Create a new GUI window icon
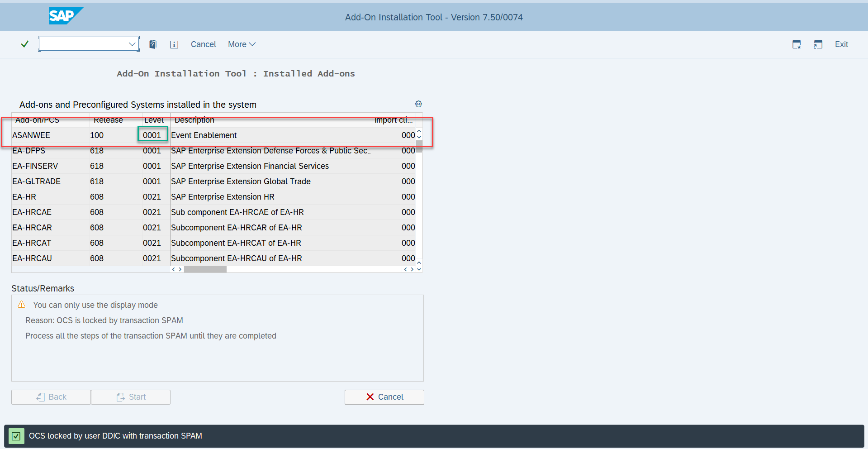 coord(797,44)
